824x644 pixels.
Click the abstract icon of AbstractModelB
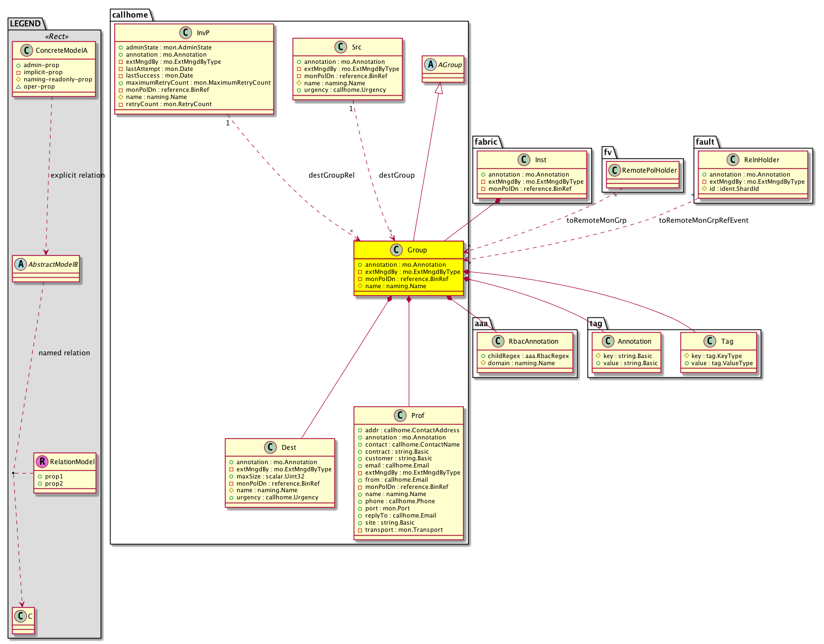(x=21, y=264)
